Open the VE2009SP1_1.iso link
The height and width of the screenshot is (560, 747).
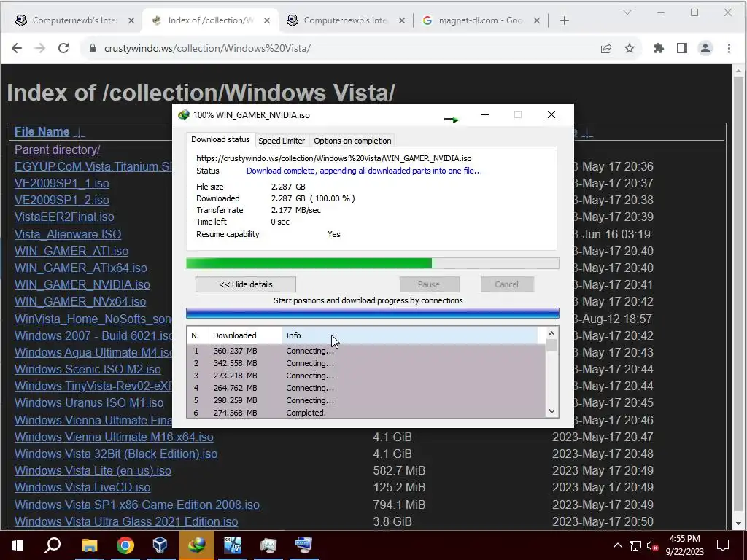point(62,183)
